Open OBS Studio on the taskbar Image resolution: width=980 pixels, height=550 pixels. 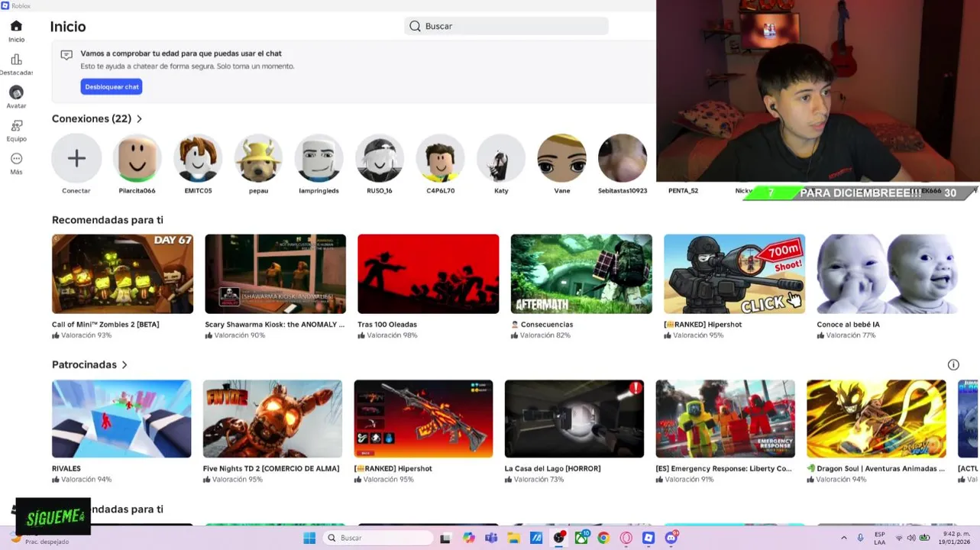click(559, 538)
